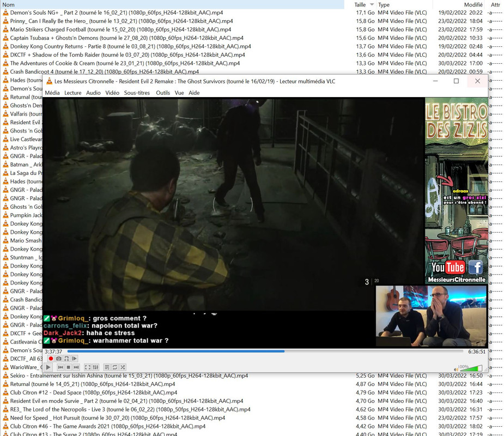Click VLC icon of Prinny_ Can I Really file
Image resolution: width=504 pixels, height=436 pixels.
click(x=5, y=21)
